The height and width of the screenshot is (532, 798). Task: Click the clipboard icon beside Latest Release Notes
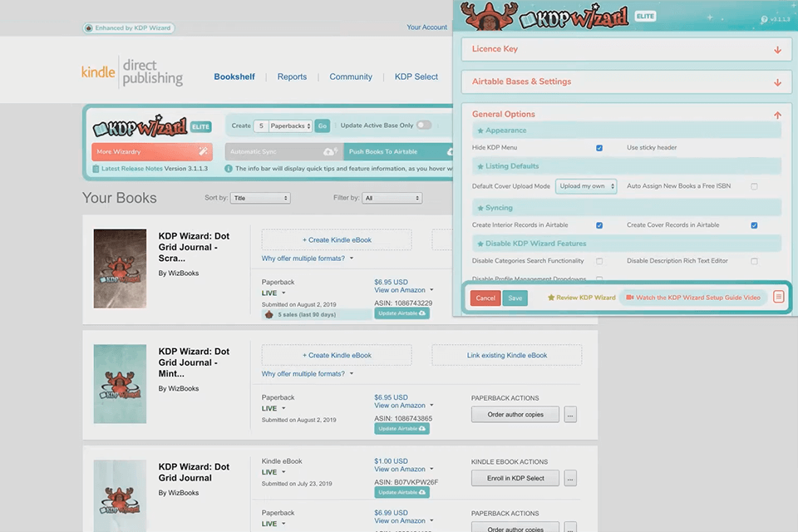click(96, 169)
